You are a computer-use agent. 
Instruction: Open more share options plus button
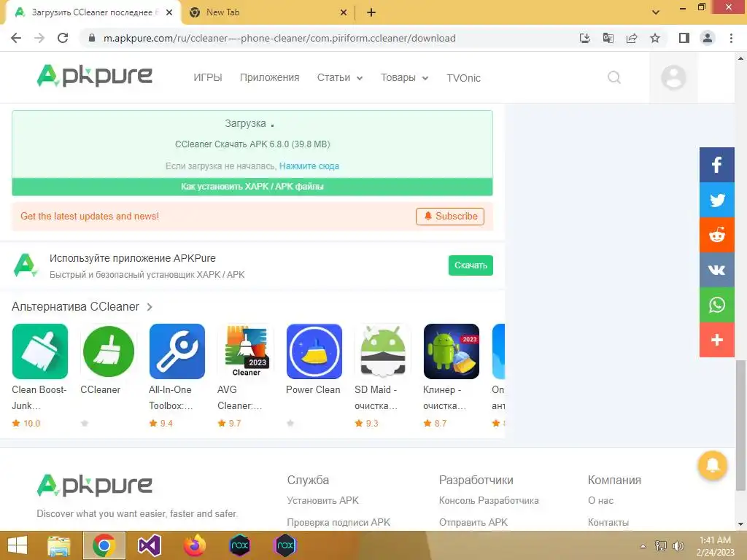pyautogui.click(x=716, y=340)
